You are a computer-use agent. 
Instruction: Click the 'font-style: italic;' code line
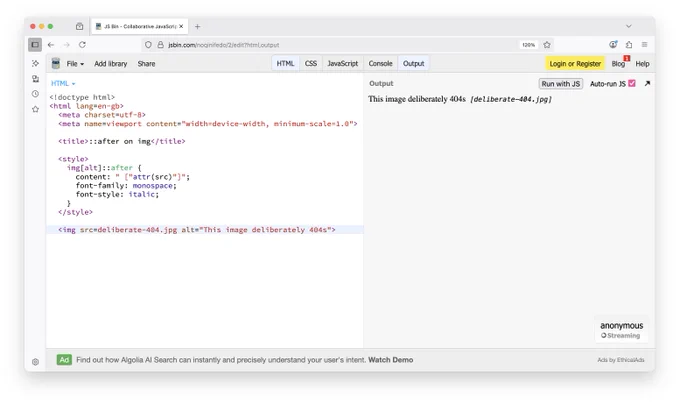click(x=117, y=194)
